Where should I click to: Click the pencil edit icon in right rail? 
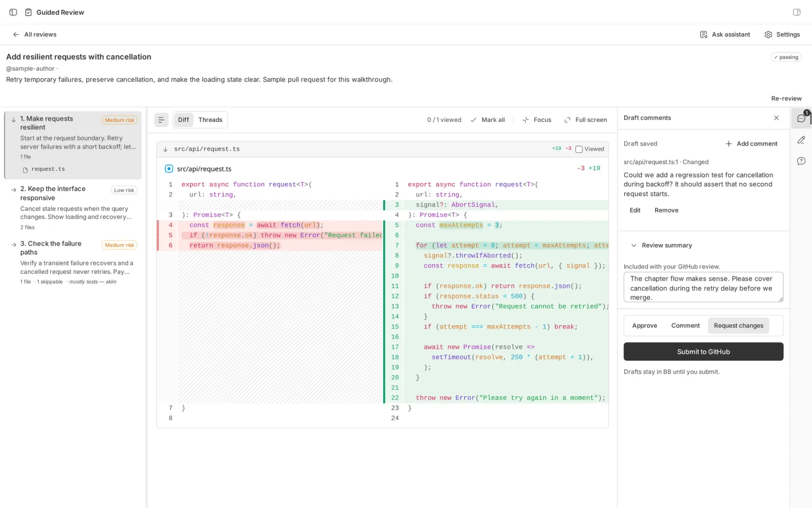tap(801, 140)
